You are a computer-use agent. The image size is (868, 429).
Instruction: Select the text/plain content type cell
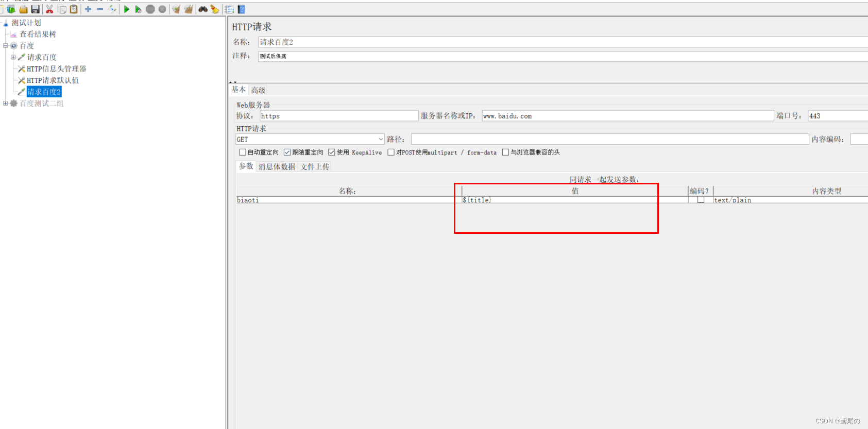[791, 200]
